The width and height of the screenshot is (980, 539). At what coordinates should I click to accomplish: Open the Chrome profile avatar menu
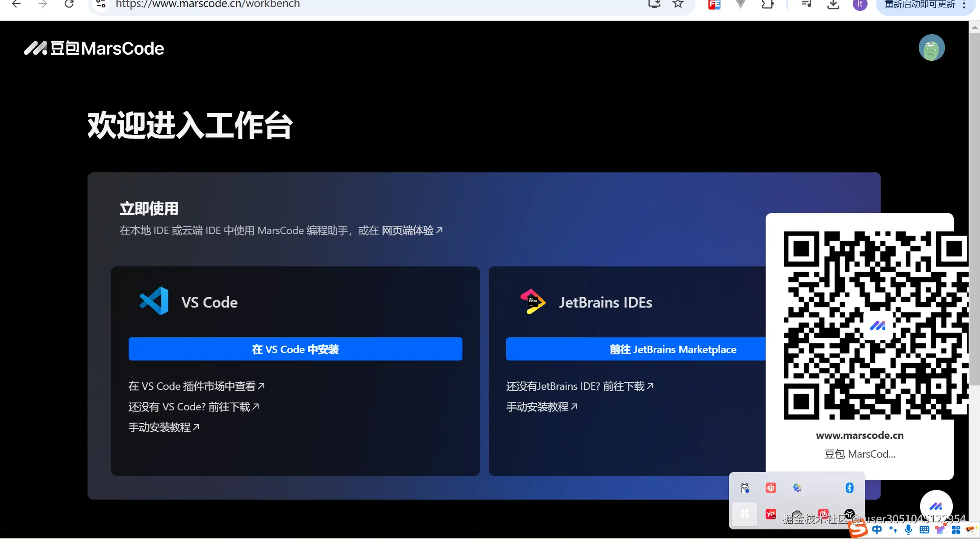(x=860, y=4)
